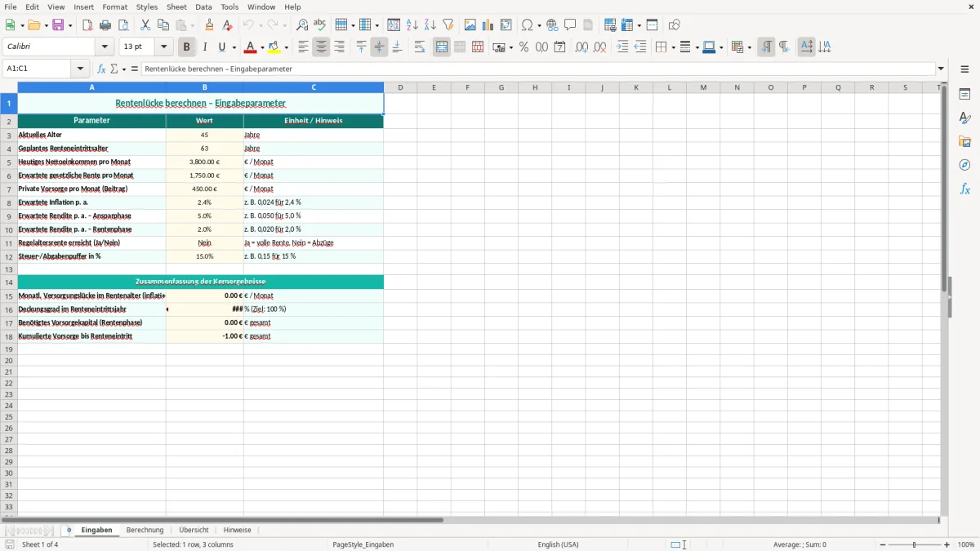Screen dimensions: 980x551
Task: Open Find & Replace
Action: click(x=302, y=25)
